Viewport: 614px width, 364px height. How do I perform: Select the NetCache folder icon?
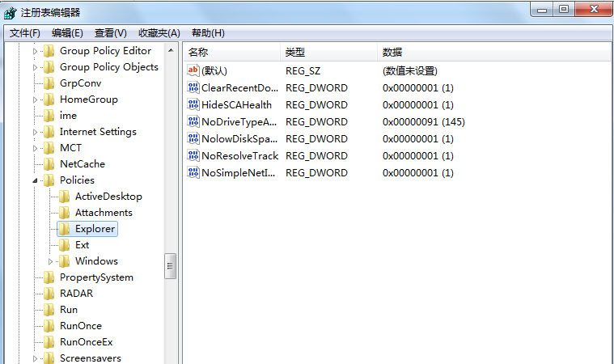coord(49,164)
